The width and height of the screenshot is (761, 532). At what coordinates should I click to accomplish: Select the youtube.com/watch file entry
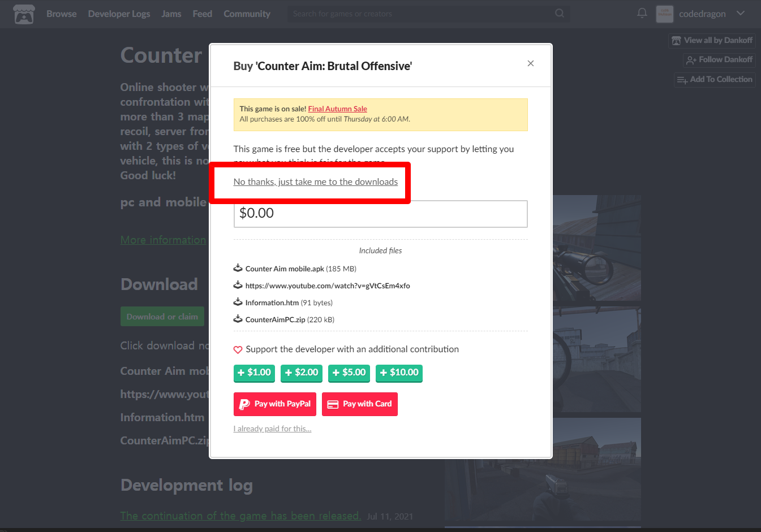coord(328,286)
